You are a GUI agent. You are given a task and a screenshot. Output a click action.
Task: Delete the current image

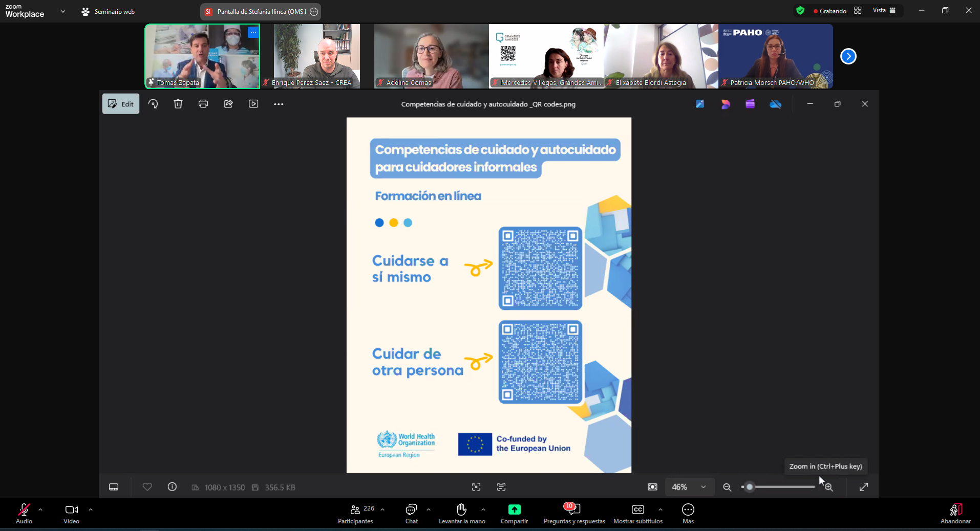178,104
